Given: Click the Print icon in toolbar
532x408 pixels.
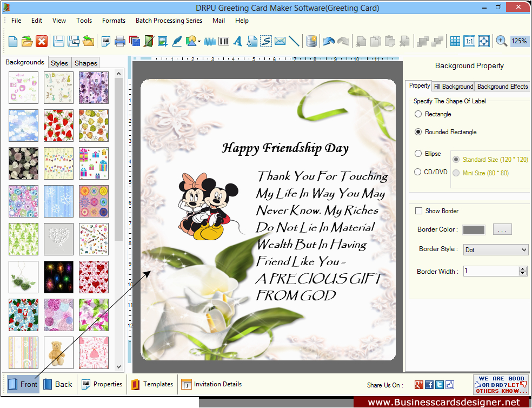Looking at the screenshot, I should [x=120, y=41].
